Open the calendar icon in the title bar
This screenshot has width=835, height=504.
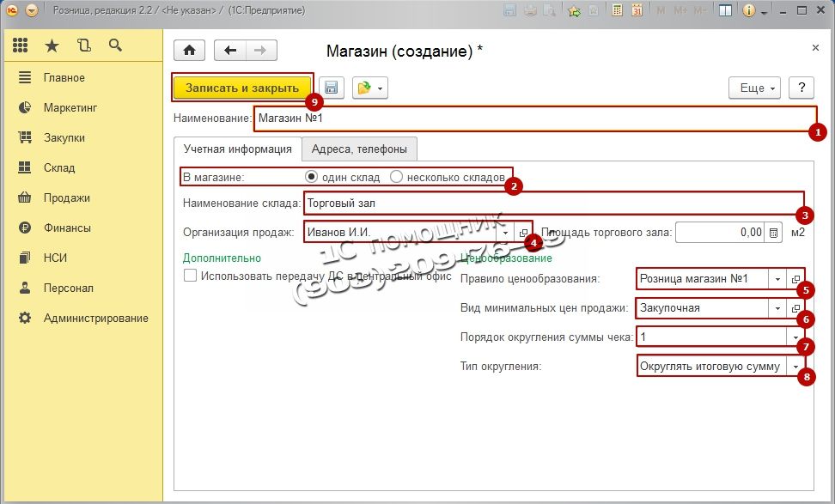(637, 11)
